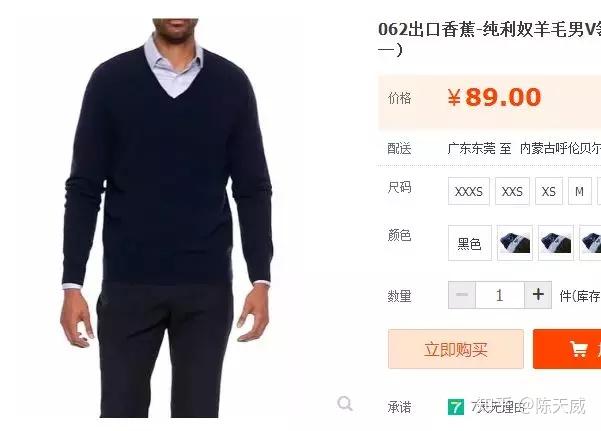Choose the 黑色 color option
Image resolution: width=601 pixels, height=431 pixels.
470,243
